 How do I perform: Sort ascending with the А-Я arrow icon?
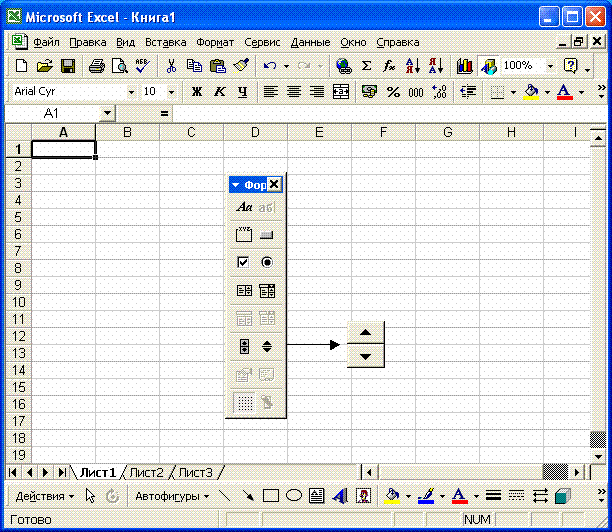[413, 66]
